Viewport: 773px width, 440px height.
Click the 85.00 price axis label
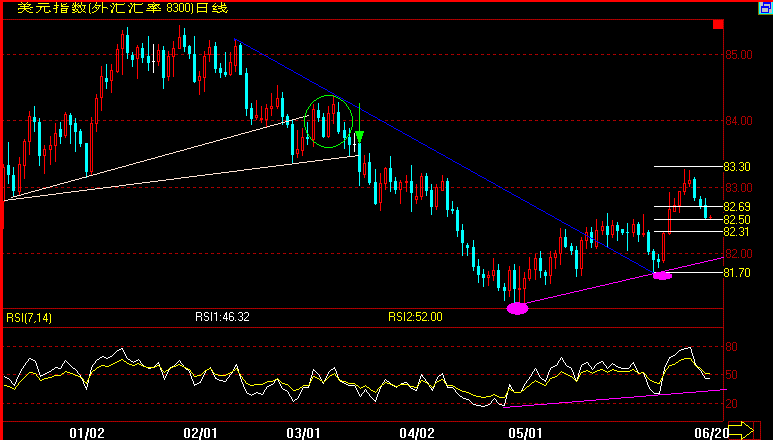click(x=738, y=55)
